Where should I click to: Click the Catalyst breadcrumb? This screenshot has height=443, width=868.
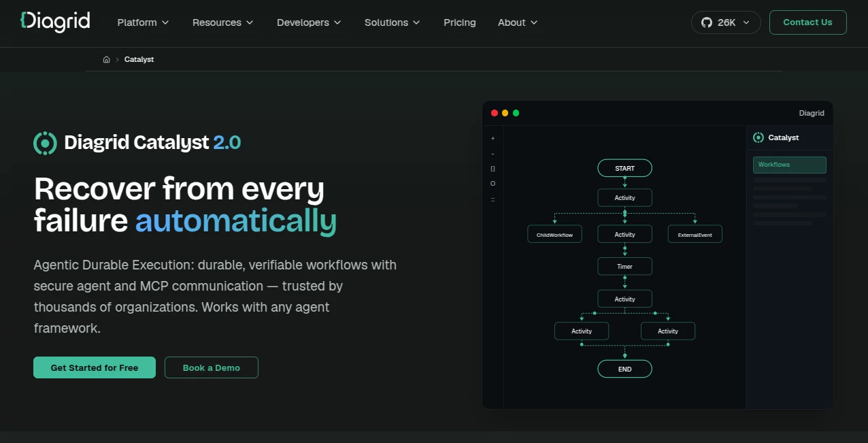tap(139, 60)
